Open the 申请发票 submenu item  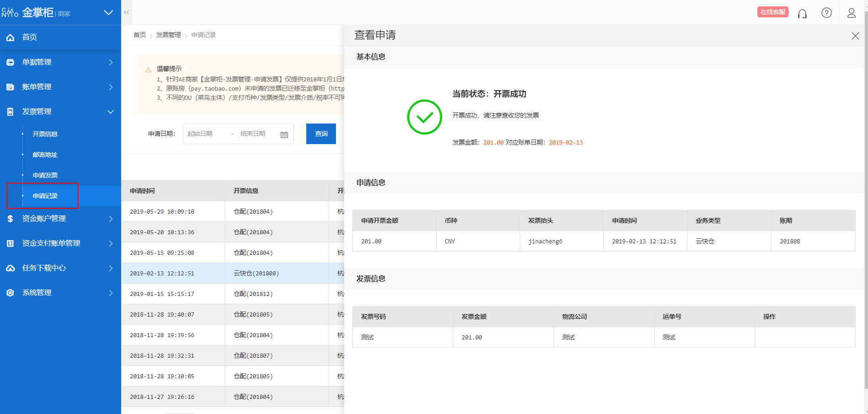pos(45,175)
